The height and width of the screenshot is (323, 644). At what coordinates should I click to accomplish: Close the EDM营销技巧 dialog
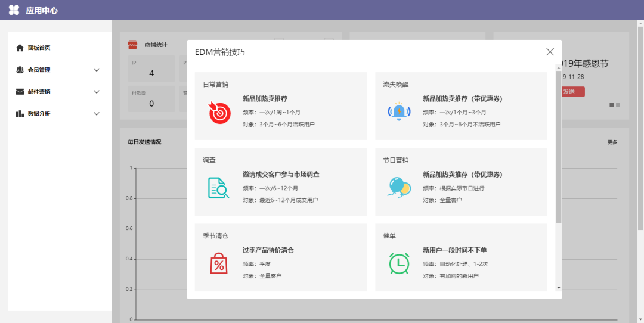pyautogui.click(x=550, y=52)
